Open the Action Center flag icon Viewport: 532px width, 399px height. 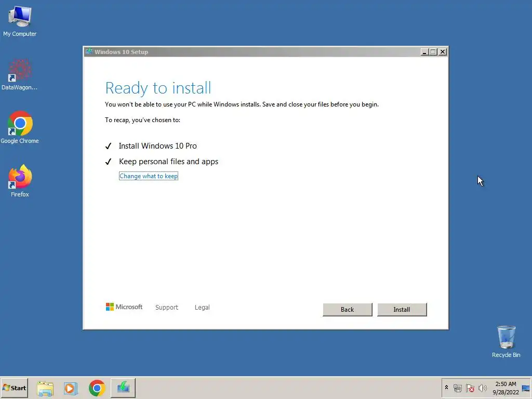[x=470, y=388]
